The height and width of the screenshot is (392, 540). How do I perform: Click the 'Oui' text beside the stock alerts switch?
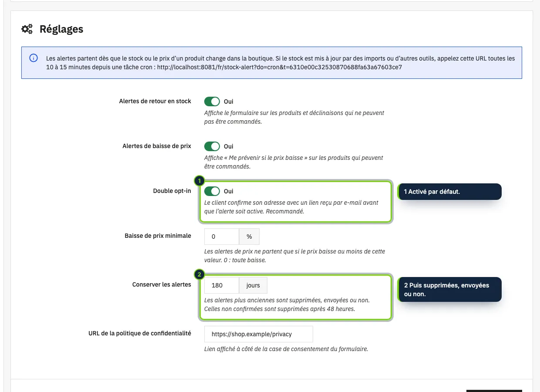click(x=229, y=101)
